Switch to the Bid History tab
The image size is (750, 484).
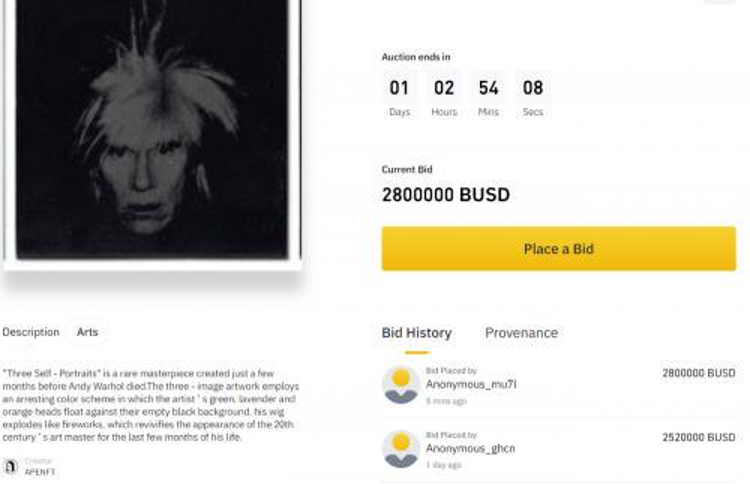click(x=416, y=333)
